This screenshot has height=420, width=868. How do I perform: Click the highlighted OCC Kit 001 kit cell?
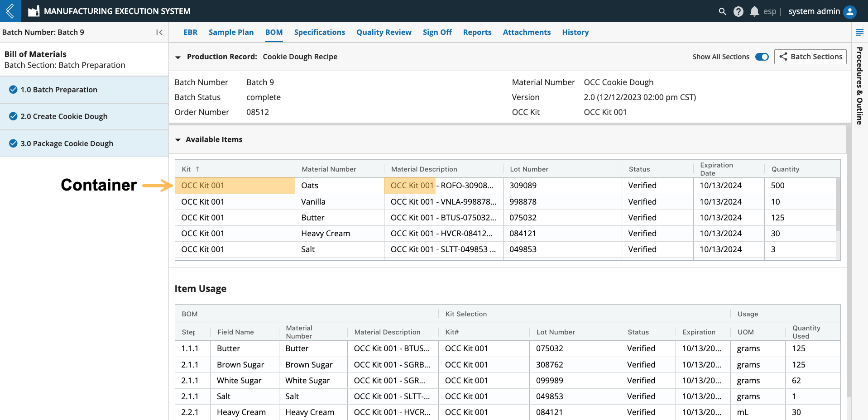click(x=235, y=186)
